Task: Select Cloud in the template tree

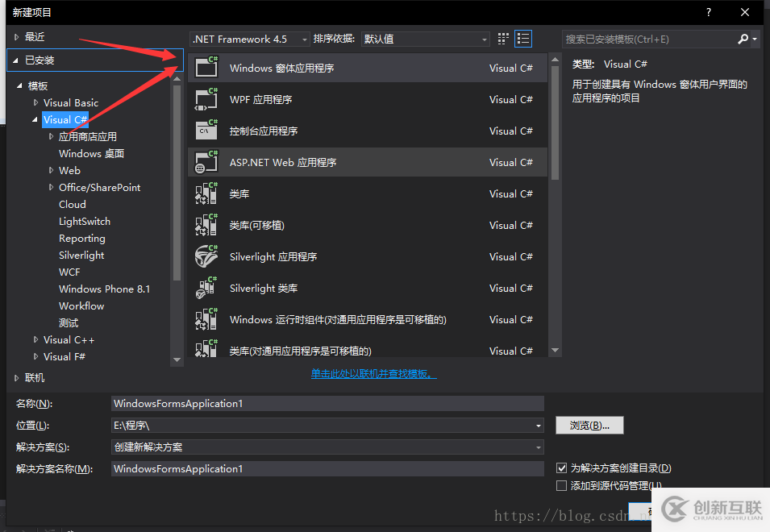Action: [73, 204]
